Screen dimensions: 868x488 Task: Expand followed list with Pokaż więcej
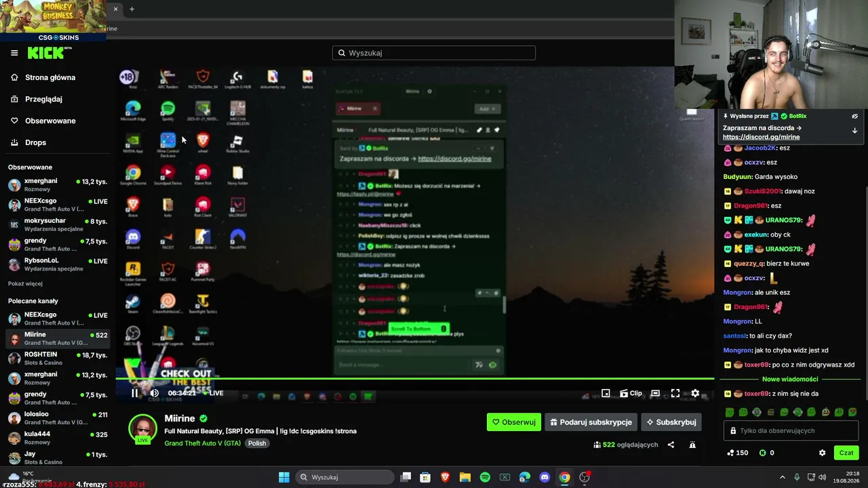tap(25, 283)
